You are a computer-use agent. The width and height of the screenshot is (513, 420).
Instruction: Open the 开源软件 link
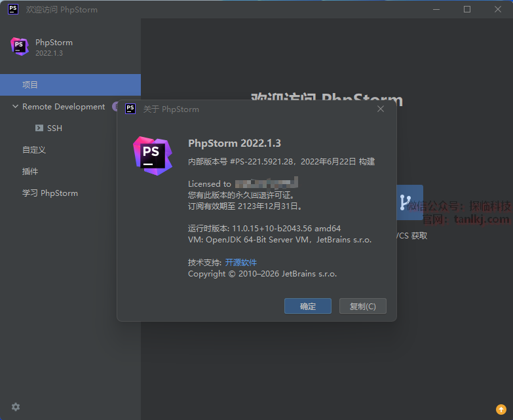point(241,262)
